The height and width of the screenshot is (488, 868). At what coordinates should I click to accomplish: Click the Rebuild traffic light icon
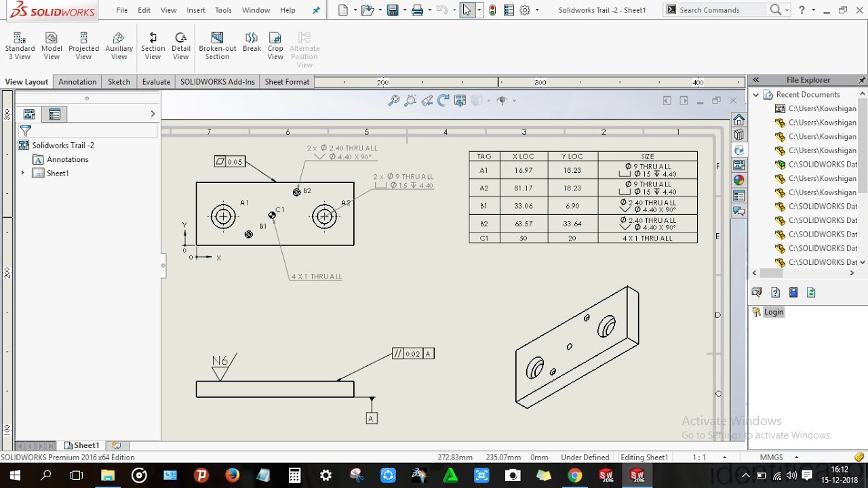click(492, 10)
